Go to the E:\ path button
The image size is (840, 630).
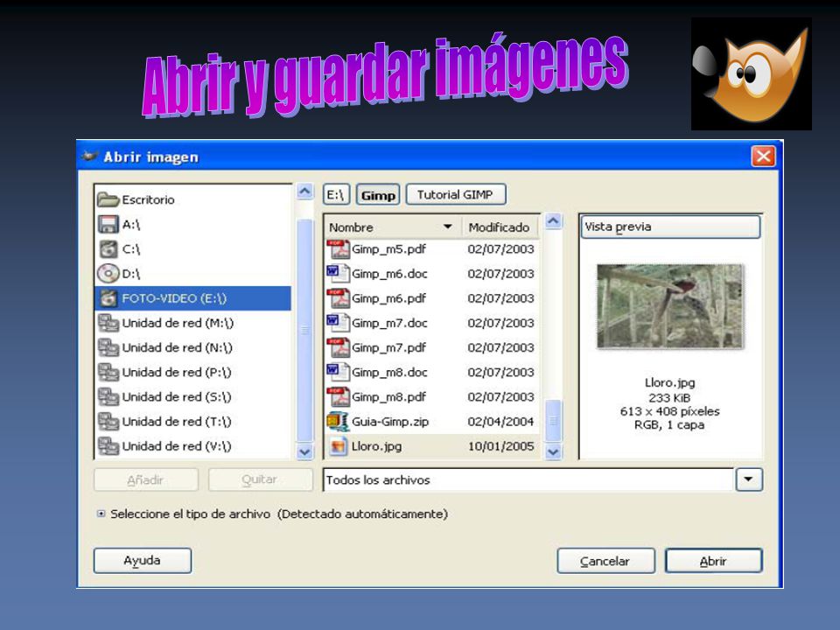coord(336,194)
